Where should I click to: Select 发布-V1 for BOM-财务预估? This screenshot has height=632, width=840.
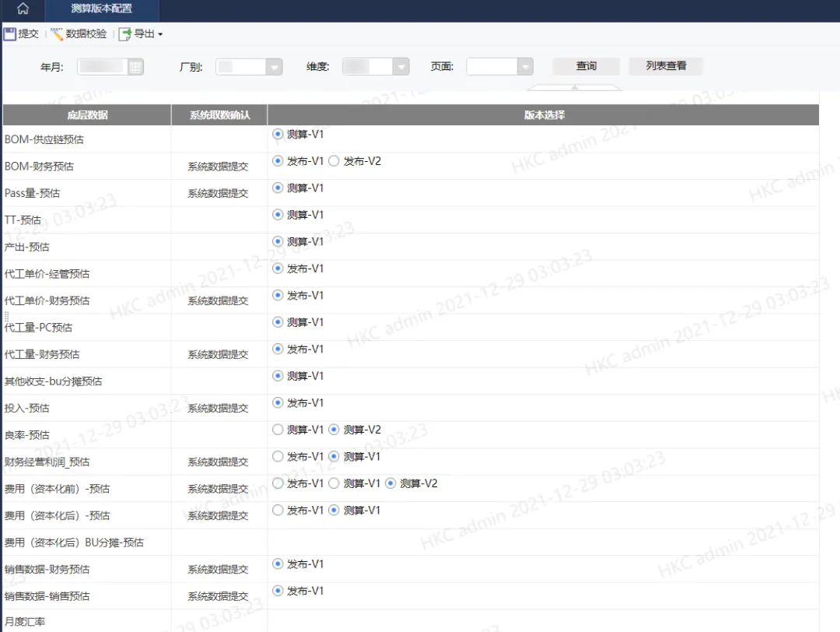(x=278, y=161)
